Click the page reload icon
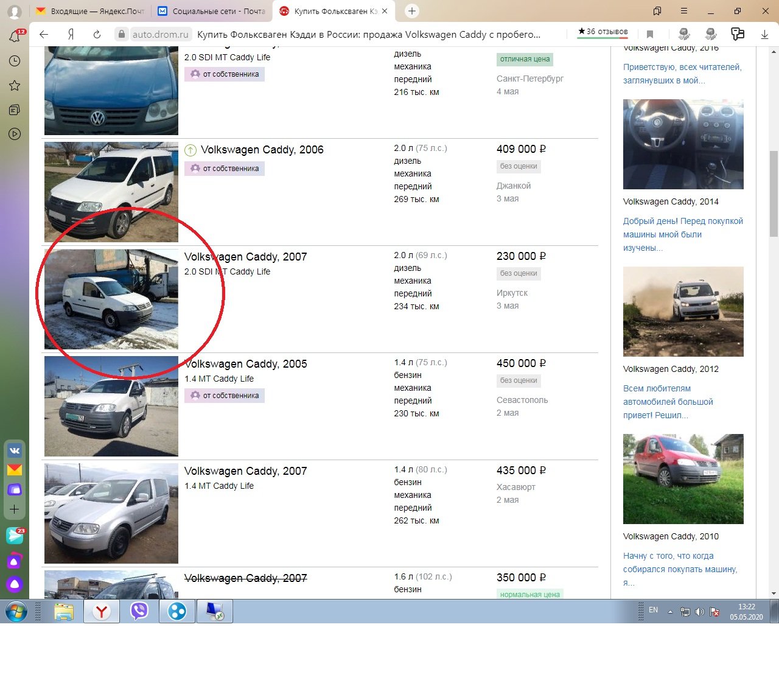The image size is (779, 700). (x=97, y=35)
